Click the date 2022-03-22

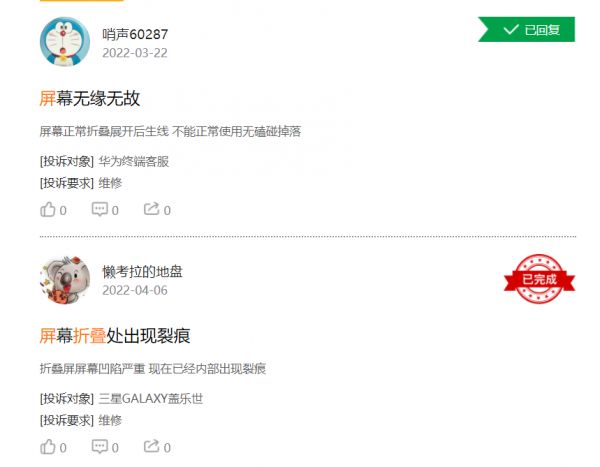tap(135, 53)
